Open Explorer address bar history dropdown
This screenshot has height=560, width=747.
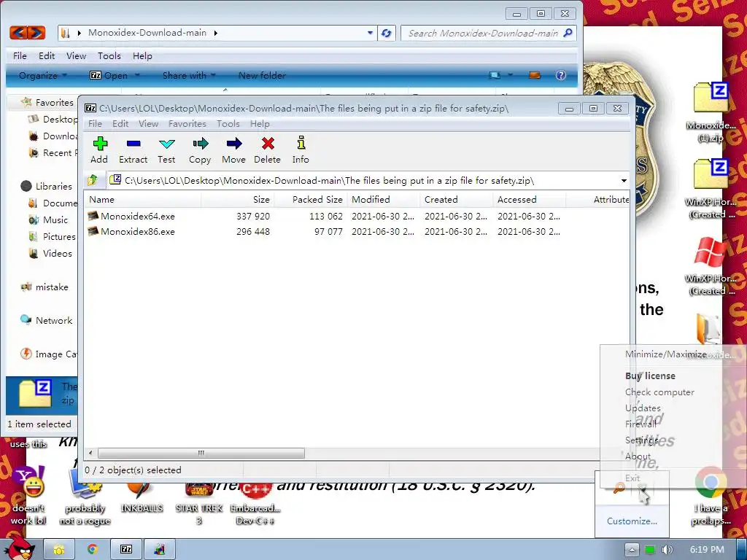pyautogui.click(x=370, y=33)
